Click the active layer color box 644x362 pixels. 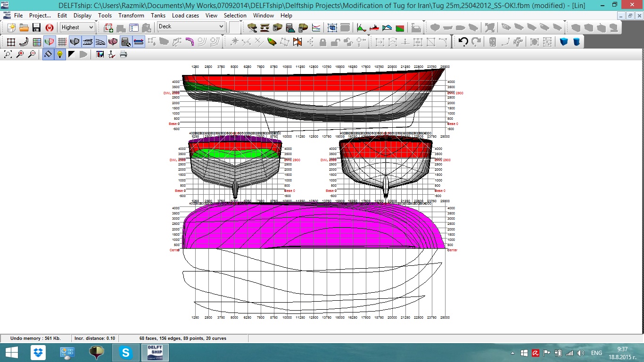coord(235,27)
